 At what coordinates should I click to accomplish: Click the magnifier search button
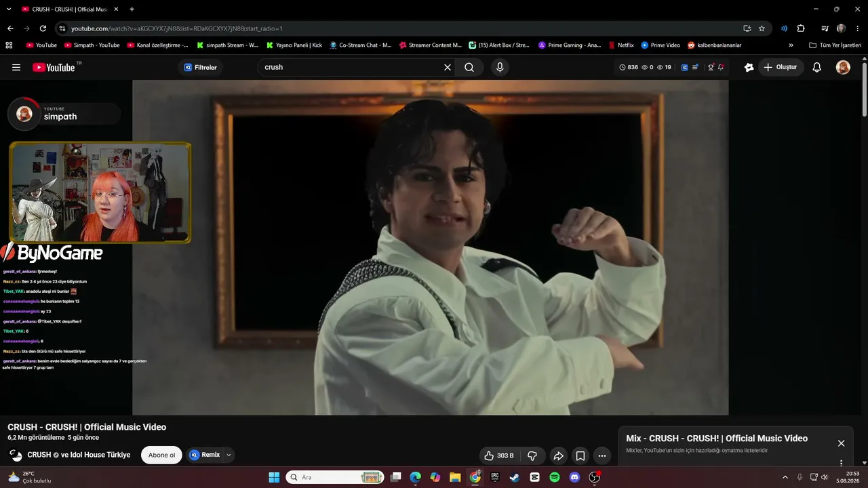[469, 67]
